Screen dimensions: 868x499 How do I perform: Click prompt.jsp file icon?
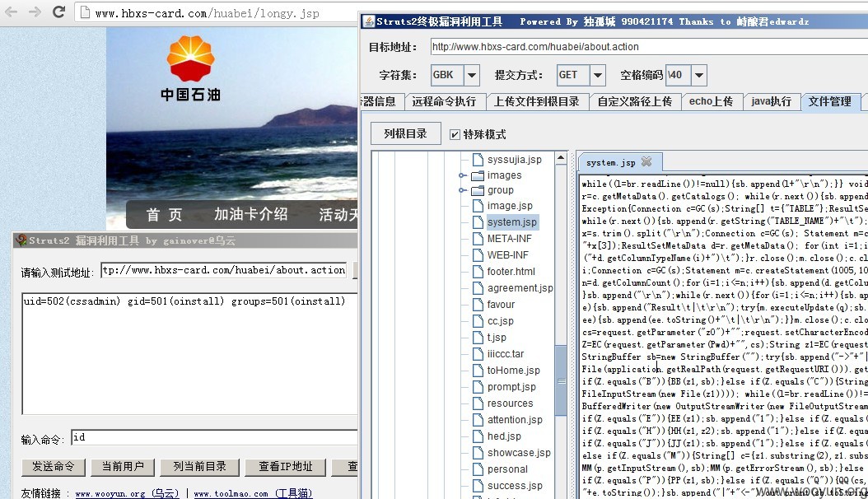(x=478, y=387)
